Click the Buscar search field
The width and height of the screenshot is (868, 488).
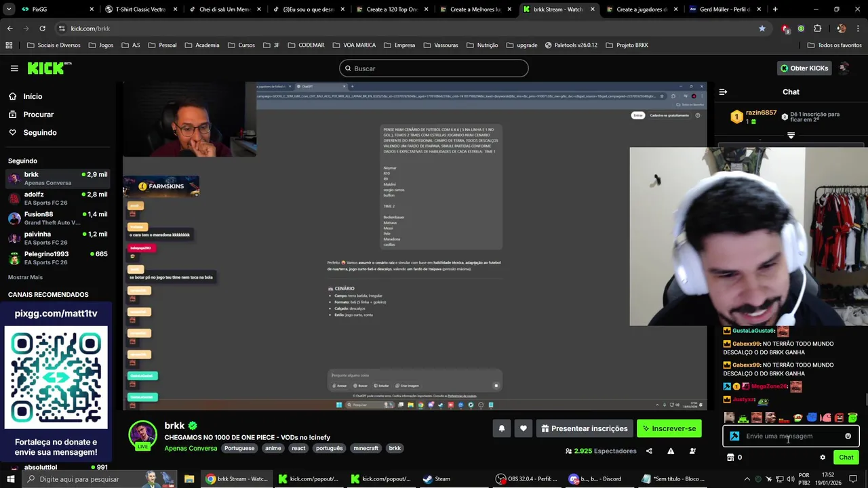(434, 68)
